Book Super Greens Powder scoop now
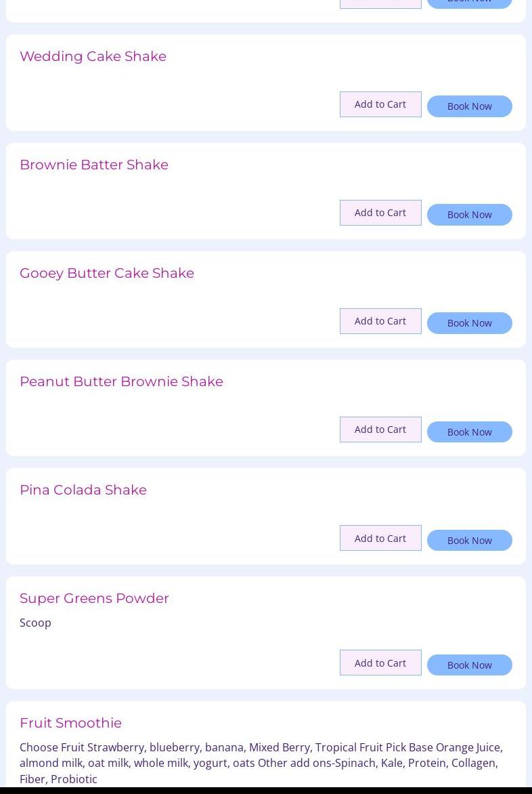Viewport: 532px width, 794px height. [x=469, y=665]
